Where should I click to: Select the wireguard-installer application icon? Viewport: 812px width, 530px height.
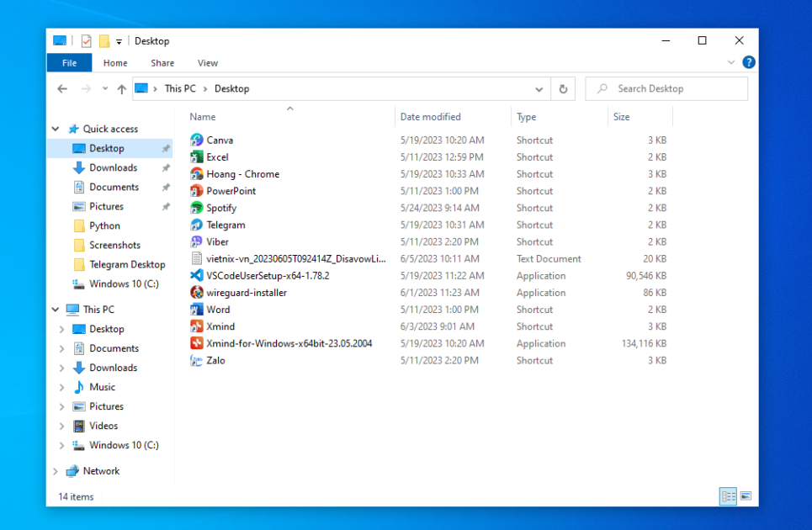point(197,293)
